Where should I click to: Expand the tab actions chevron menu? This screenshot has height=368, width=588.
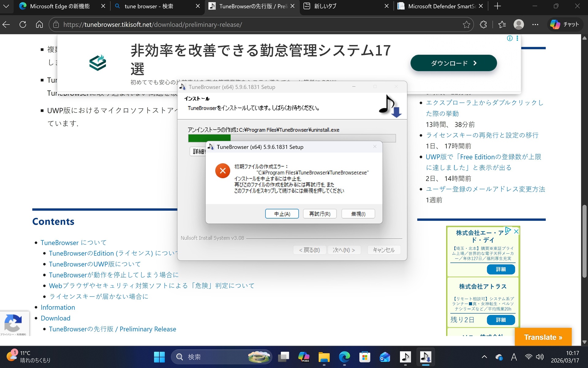click(6, 6)
